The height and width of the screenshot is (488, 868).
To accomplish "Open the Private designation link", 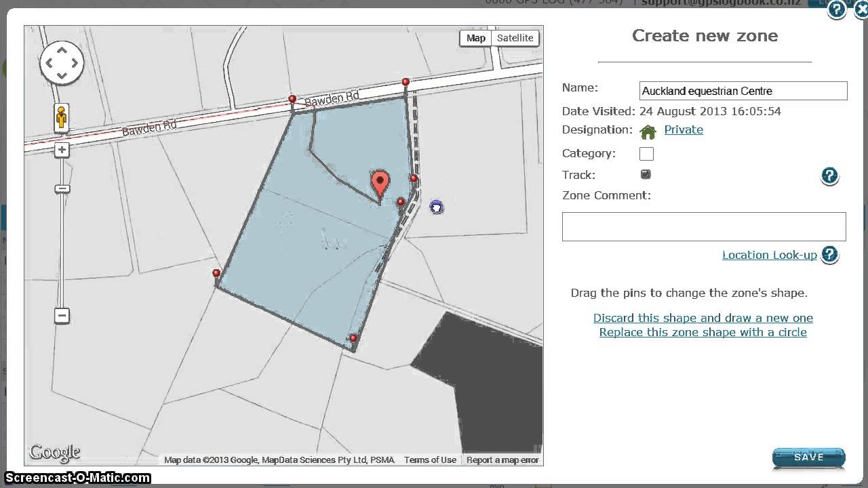I will click(684, 129).
